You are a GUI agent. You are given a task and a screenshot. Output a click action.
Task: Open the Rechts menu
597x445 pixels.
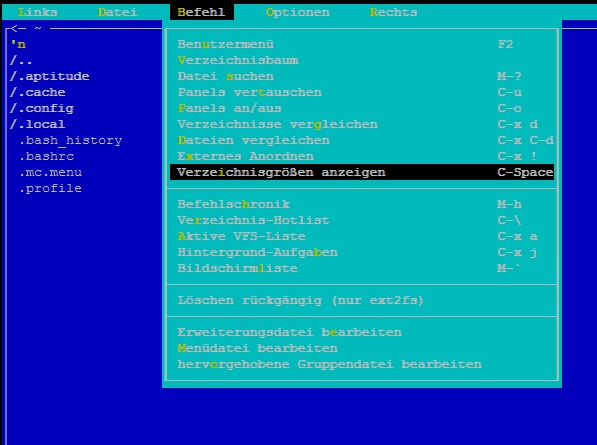click(x=393, y=12)
